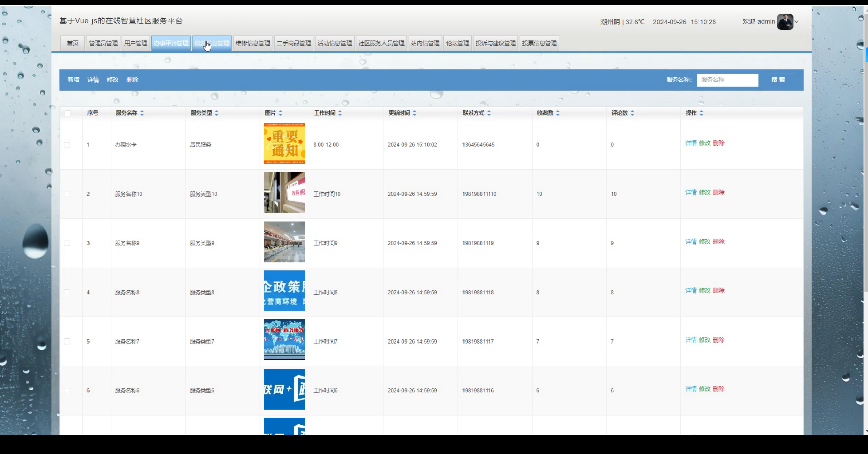
Task: Switch to the 用户管理 tab
Action: pos(135,43)
